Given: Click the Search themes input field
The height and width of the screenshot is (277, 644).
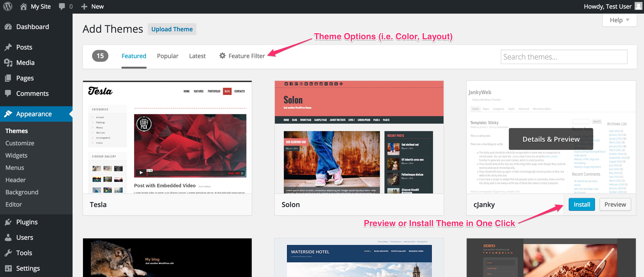Looking at the screenshot, I should pyautogui.click(x=564, y=57).
